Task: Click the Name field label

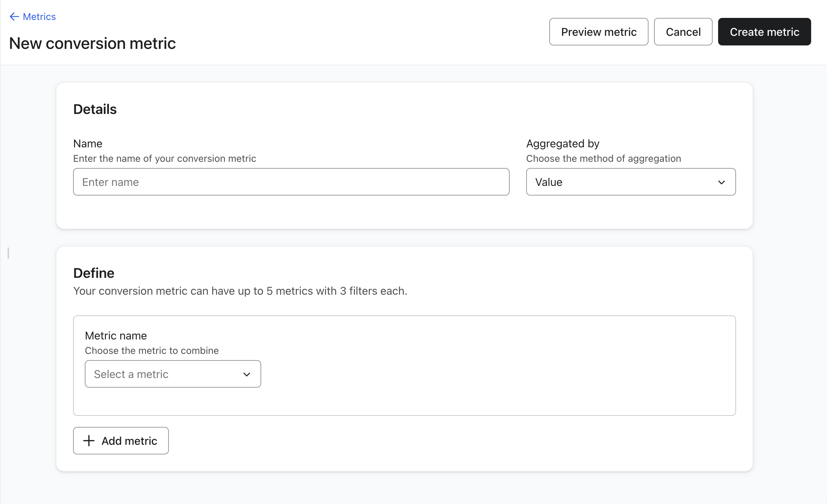Action: pos(88,144)
